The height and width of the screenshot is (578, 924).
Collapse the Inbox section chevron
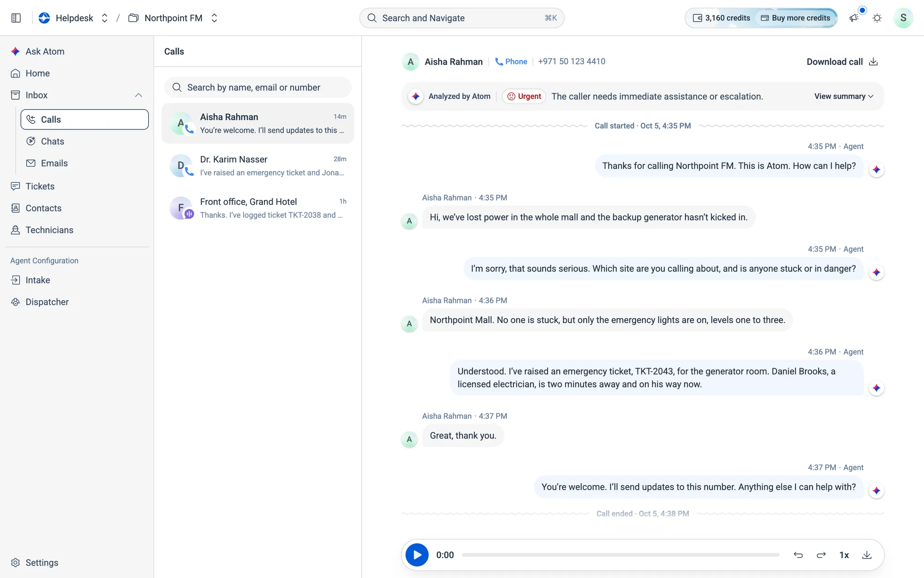[x=138, y=95]
